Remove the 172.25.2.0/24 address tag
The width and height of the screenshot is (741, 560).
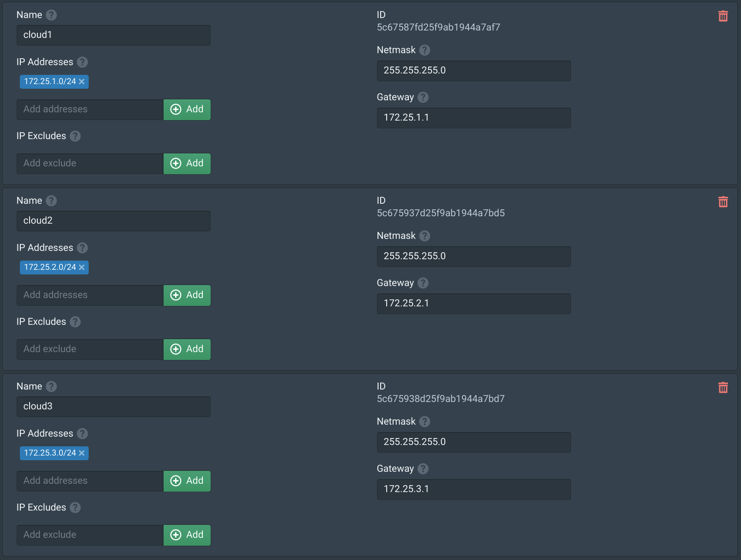coord(82,267)
